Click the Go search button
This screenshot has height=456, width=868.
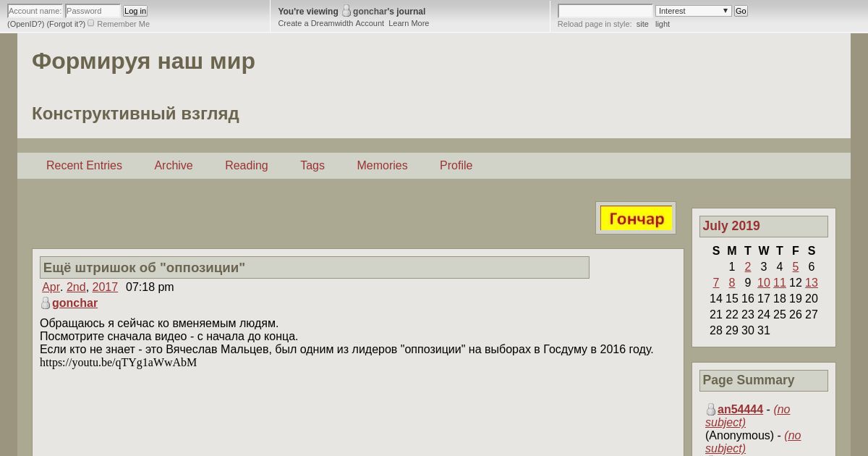[x=741, y=11]
